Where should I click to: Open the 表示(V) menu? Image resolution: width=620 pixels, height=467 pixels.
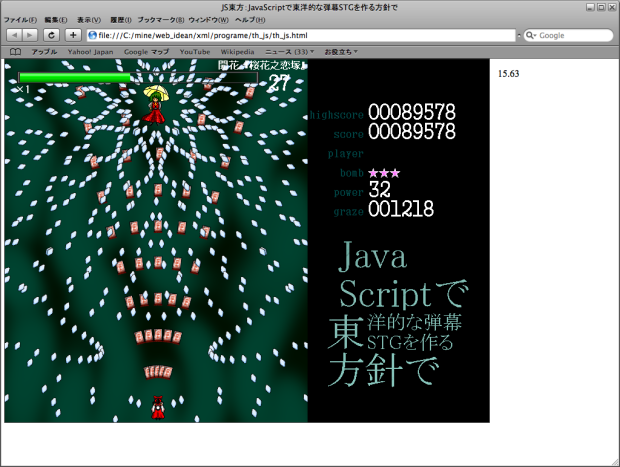coord(89,20)
